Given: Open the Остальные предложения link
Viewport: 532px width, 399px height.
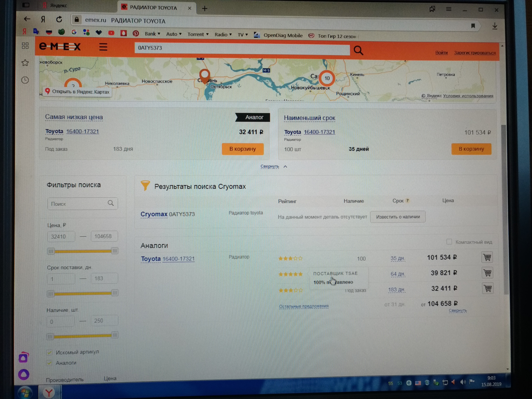Looking at the screenshot, I should click(x=304, y=306).
